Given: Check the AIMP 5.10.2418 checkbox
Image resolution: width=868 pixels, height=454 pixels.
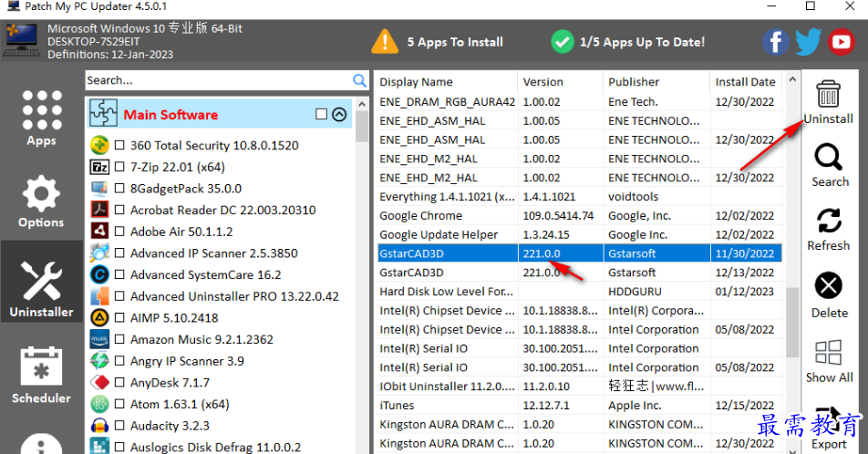Looking at the screenshot, I should (119, 318).
